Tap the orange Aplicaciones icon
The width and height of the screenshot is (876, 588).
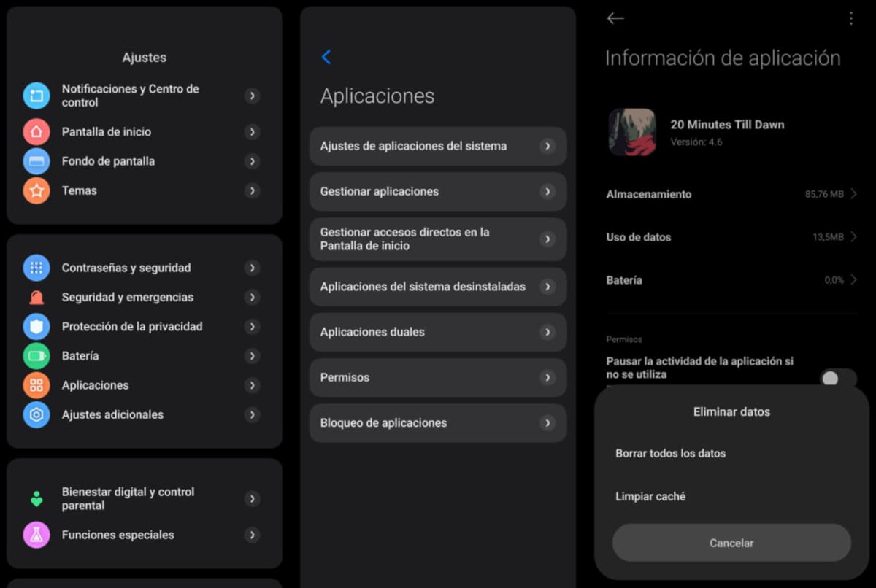click(x=36, y=385)
